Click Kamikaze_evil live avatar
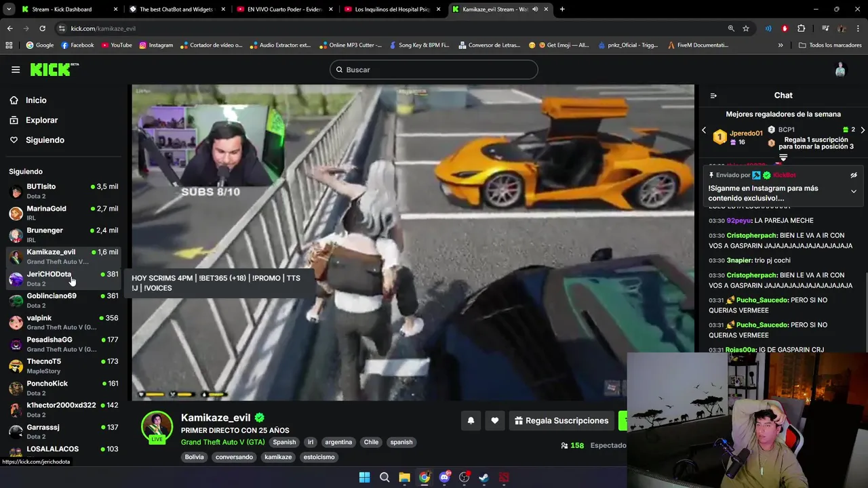The height and width of the screenshot is (488, 868). [x=157, y=426]
